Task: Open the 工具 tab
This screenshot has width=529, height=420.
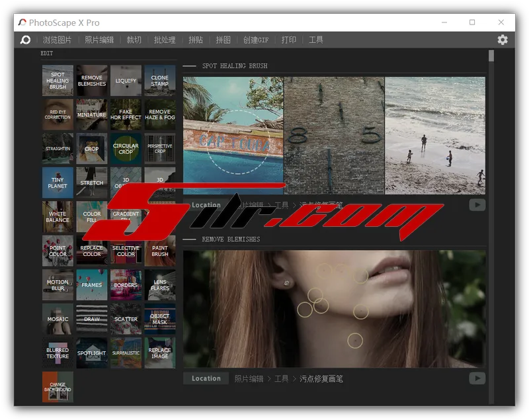Action: 316,40
